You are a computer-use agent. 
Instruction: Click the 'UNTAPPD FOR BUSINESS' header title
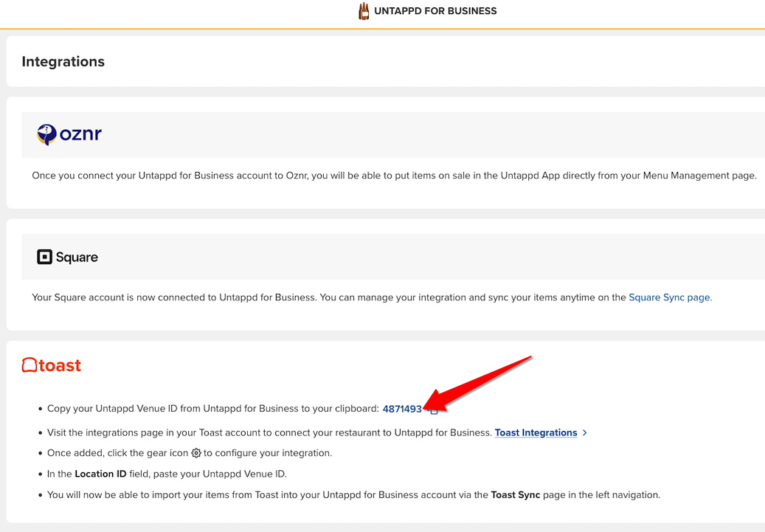coord(435,11)
